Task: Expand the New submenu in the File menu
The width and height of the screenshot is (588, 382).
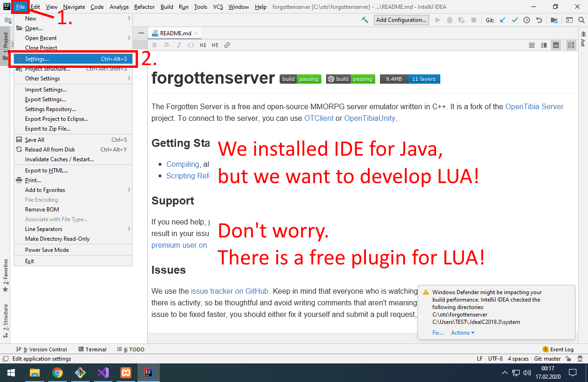Action: pyautogui.click(x=31, y=18)
